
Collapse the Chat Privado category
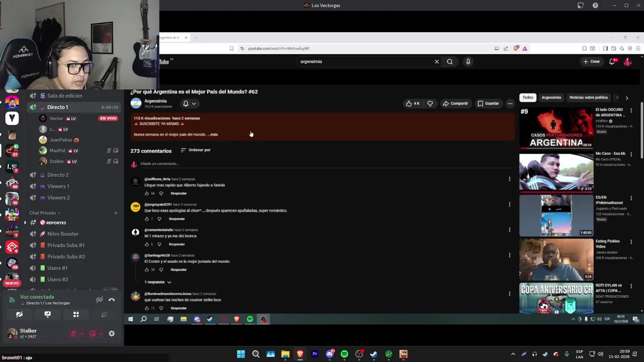coord(44,213)
